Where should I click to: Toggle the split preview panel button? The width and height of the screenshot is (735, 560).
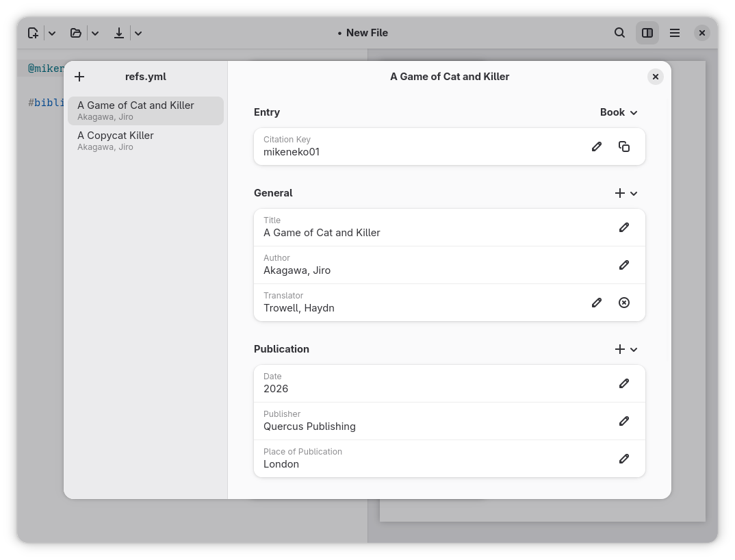click(x=647, y=33)
